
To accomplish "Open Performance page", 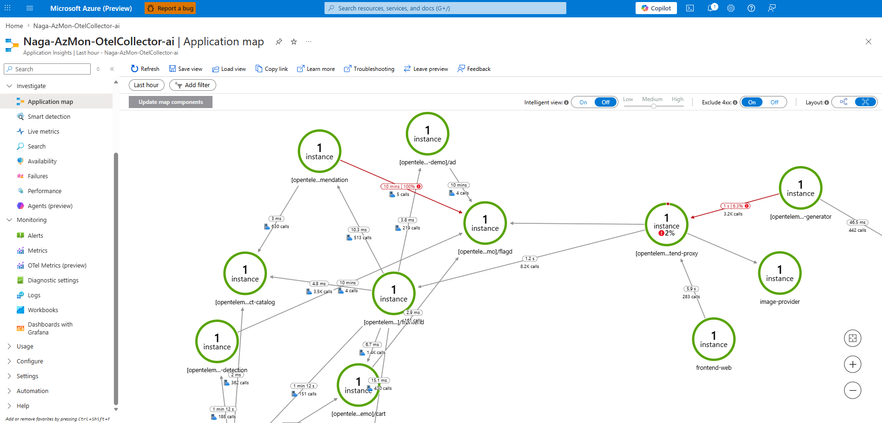I will (x=44, y=191).
